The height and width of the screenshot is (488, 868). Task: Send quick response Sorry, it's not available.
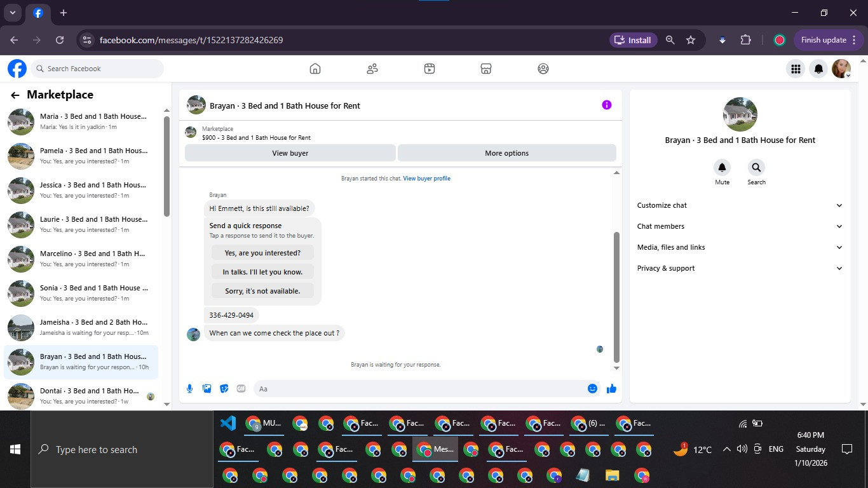click(x=262, y=291)
